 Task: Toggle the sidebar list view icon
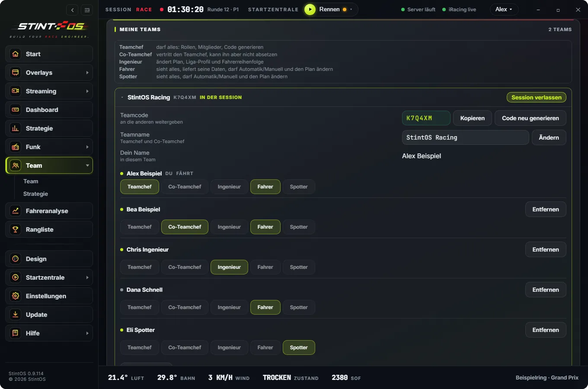(87, 10)
